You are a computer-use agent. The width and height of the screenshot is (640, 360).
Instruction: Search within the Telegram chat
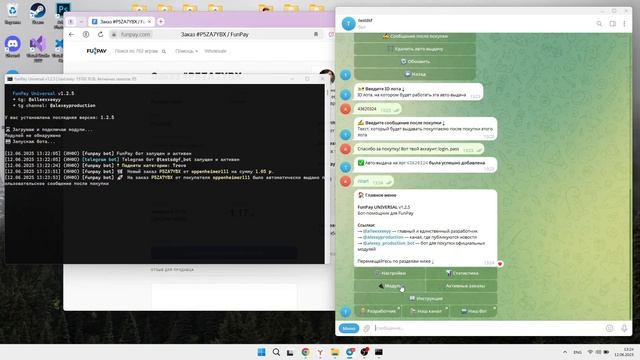coord(599,24)
